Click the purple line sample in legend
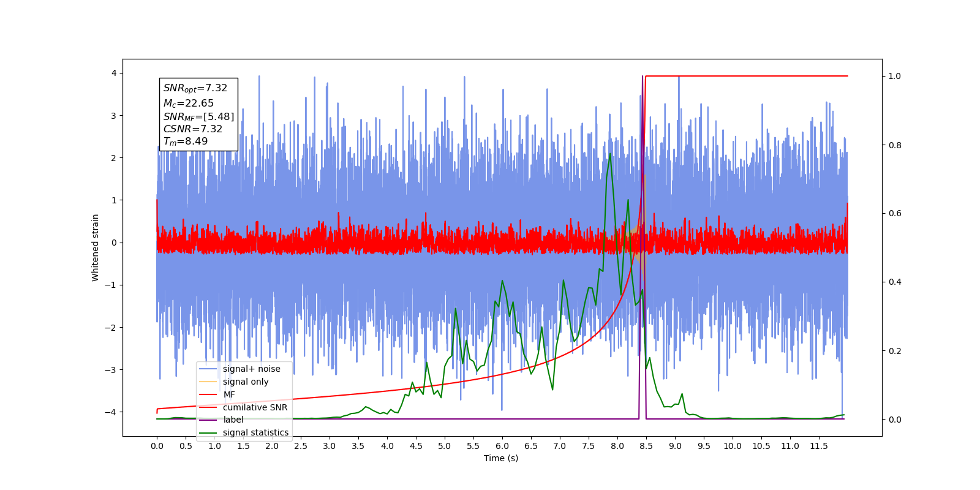Screen dimensions: 980x490 pos(209,420)
